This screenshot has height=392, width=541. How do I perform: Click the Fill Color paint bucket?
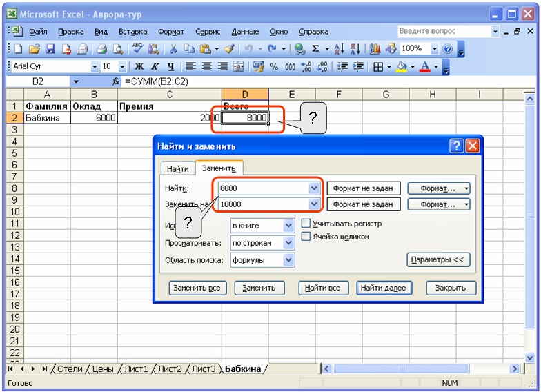pyautogui.click(x=402, y=66)
